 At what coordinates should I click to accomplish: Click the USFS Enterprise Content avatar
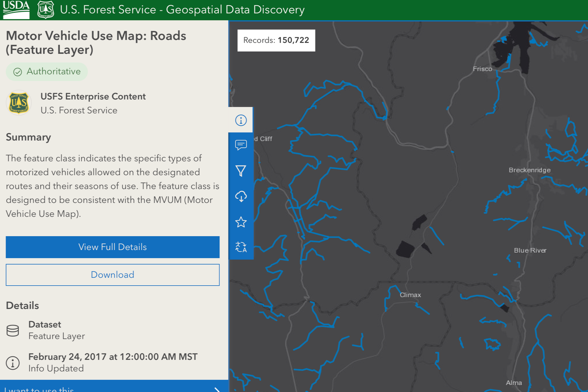pos(19,103)
